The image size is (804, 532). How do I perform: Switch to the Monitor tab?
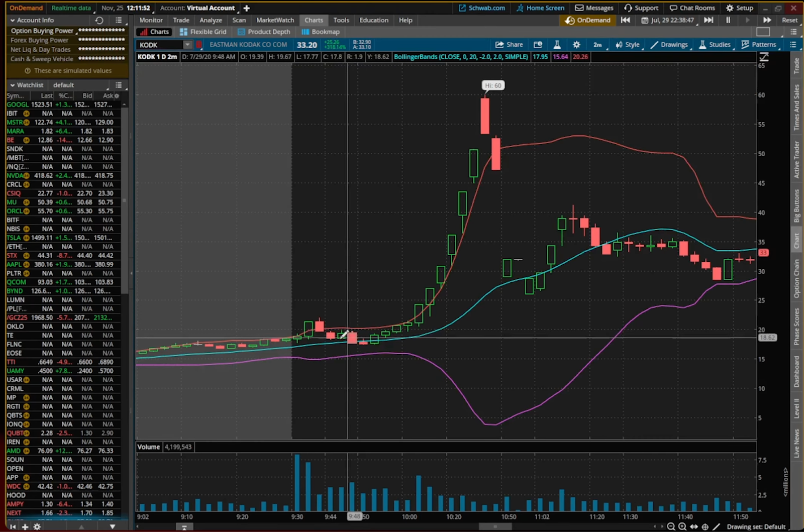point(151,20)
